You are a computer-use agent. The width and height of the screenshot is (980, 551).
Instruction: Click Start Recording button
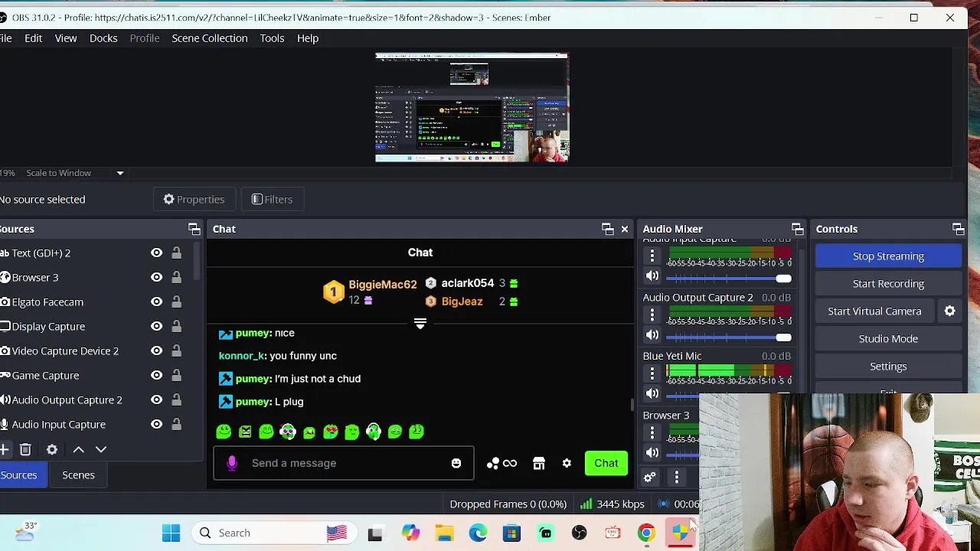pos(888,284)
